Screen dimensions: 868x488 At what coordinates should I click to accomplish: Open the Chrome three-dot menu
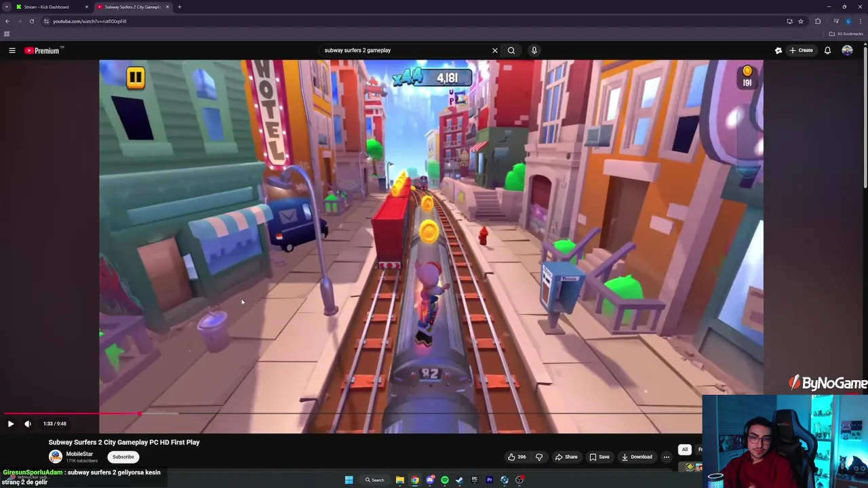[x=861, y=21]
